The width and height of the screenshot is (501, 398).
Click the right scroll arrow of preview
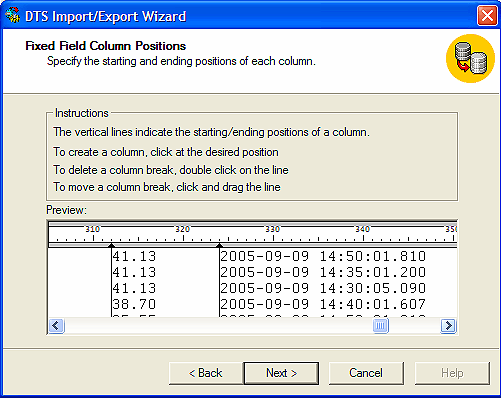tap(448, 325)
